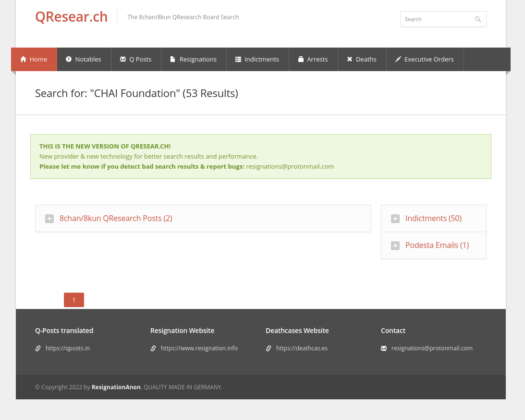Screen dimensions: 525x420
Task: Click the 'QUALITY MADE IN GERMANY.' footer text
Action: point(183,387)
